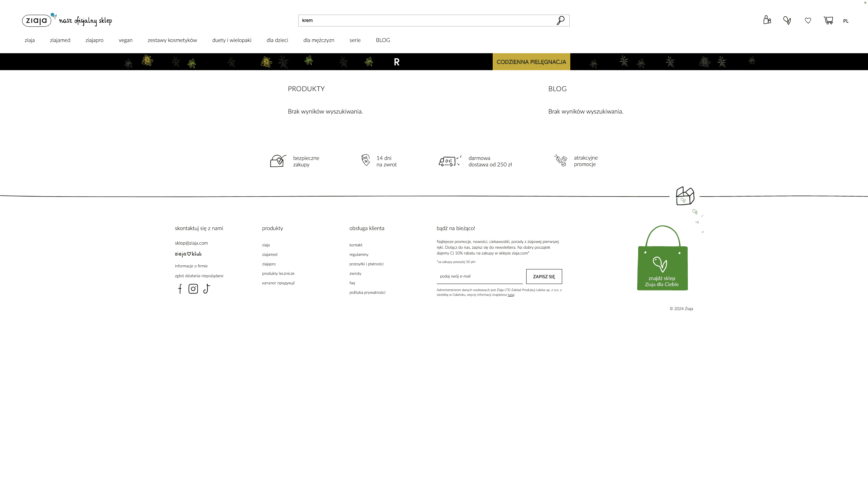Click the CODZIENNA PIELĘGNACJA banner button
868x488 pixels.
(531, 62)
